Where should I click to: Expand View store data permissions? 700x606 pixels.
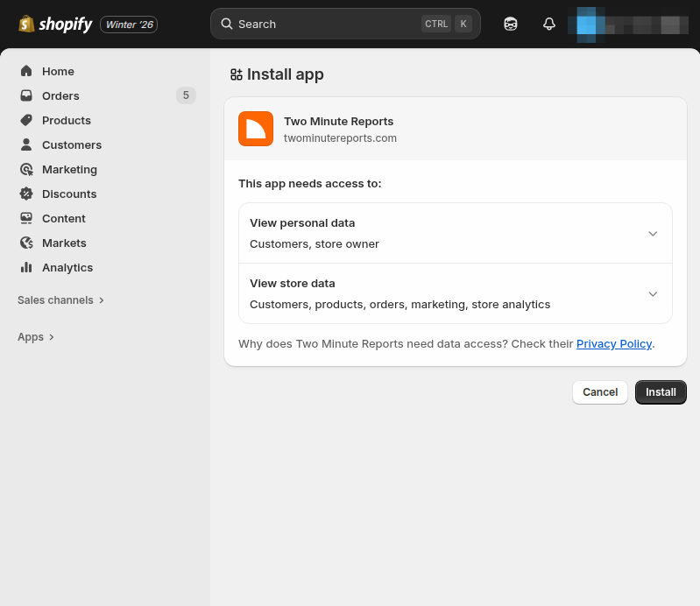pyautogui.click(x=652, y=294)
